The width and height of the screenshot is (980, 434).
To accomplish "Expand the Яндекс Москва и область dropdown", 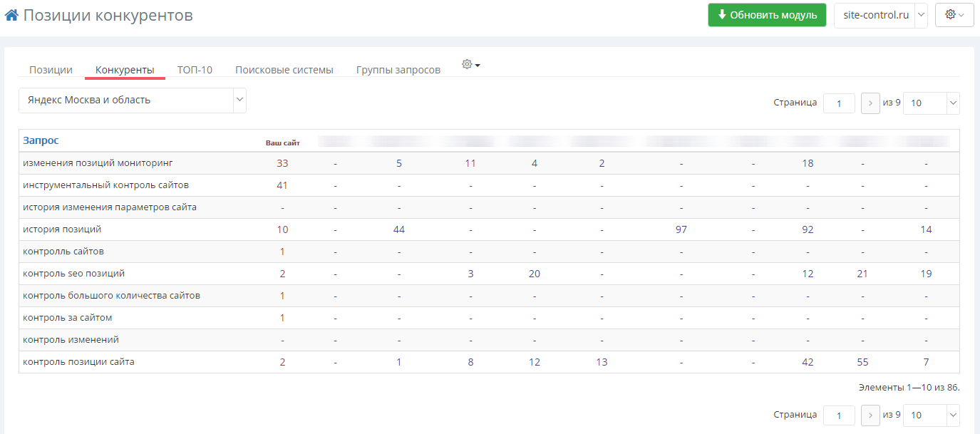I will point(133,100).
